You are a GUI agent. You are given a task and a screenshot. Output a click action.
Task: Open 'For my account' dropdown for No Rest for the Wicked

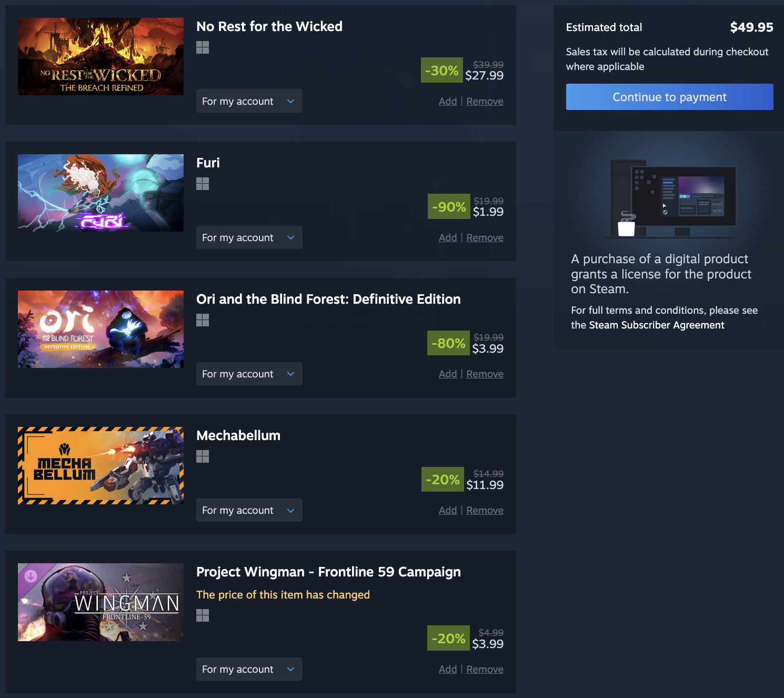point(249,101)
